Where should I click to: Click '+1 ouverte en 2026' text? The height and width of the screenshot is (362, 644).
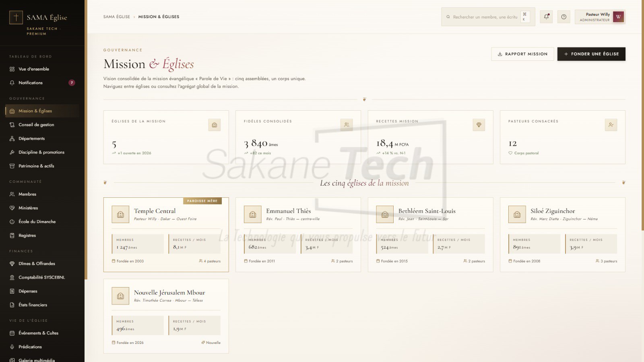(x=132, y=153)
